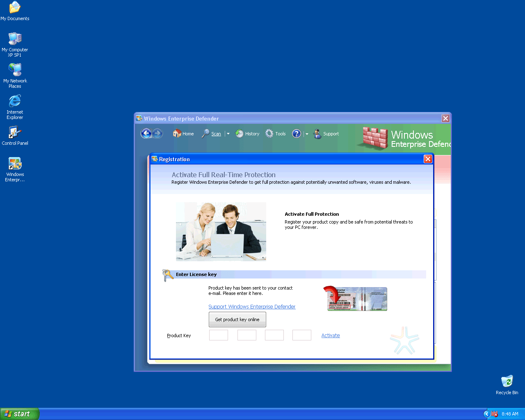Open the History section

click(x=247, y=134)
